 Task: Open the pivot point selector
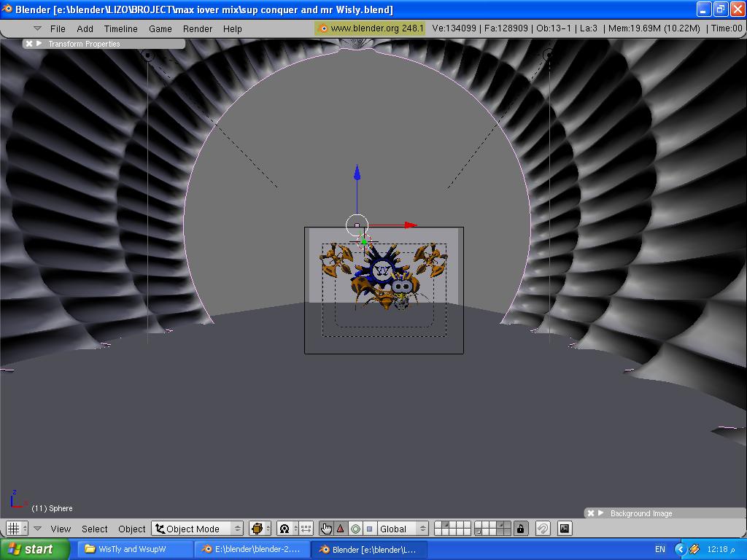click(x=287, y=529)
